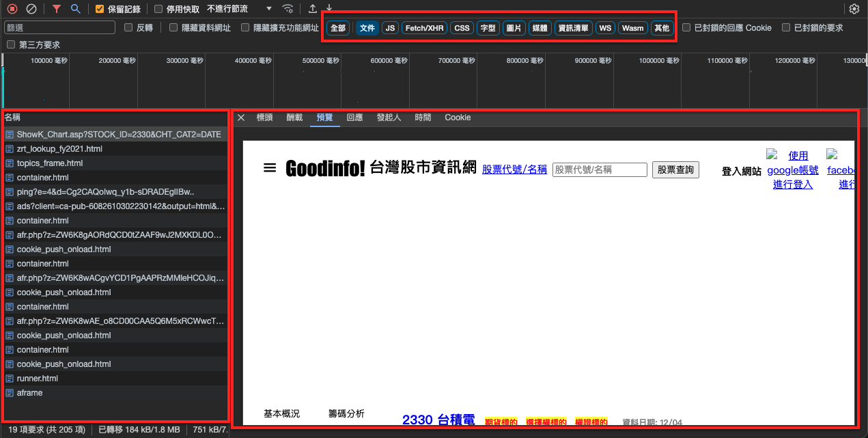Viewport: 868px width, 438px height.
Task: Open the 基本概況 menu item
Action: click(281, 413)
